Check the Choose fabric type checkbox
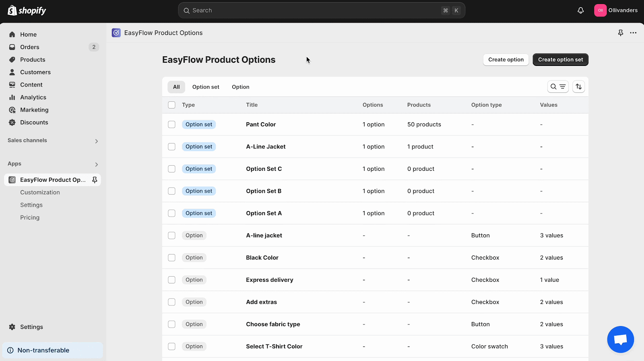Viewport: 644px width, 361px height. point(172,324)
